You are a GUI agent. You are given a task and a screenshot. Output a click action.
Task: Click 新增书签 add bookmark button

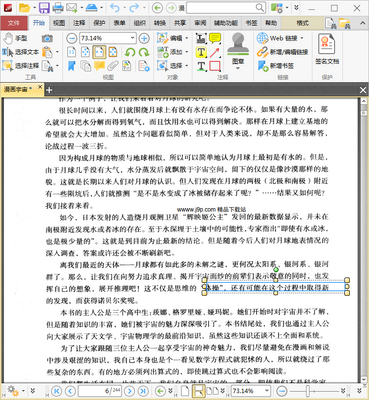(x=276, y=66)
